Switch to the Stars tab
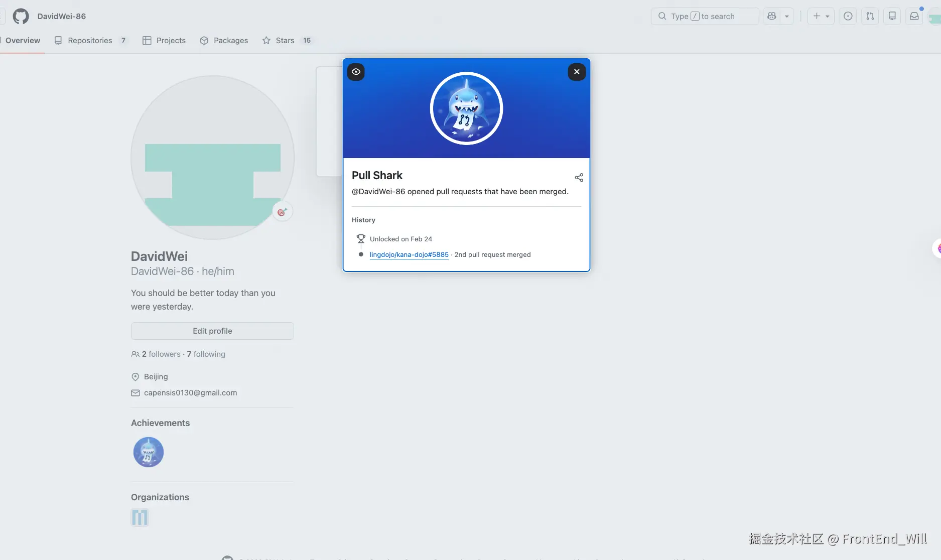Screen dimensions: 941x560 [287, 40]
